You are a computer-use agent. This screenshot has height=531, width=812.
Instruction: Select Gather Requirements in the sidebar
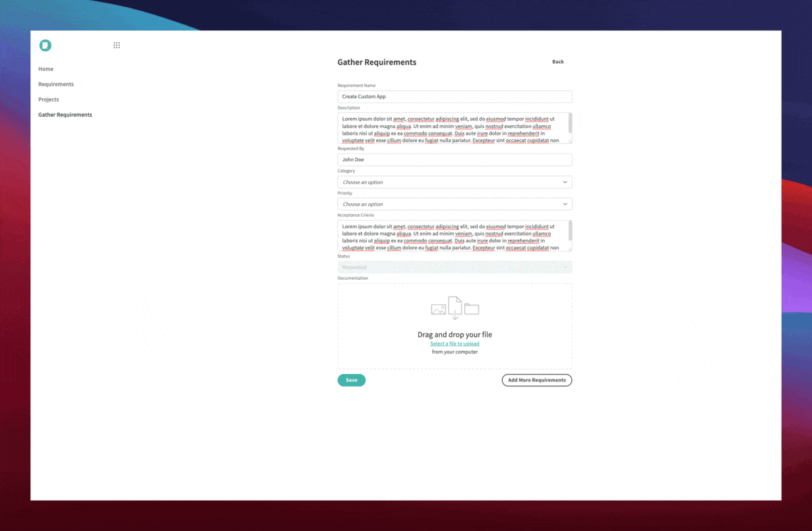pos(65,114)
